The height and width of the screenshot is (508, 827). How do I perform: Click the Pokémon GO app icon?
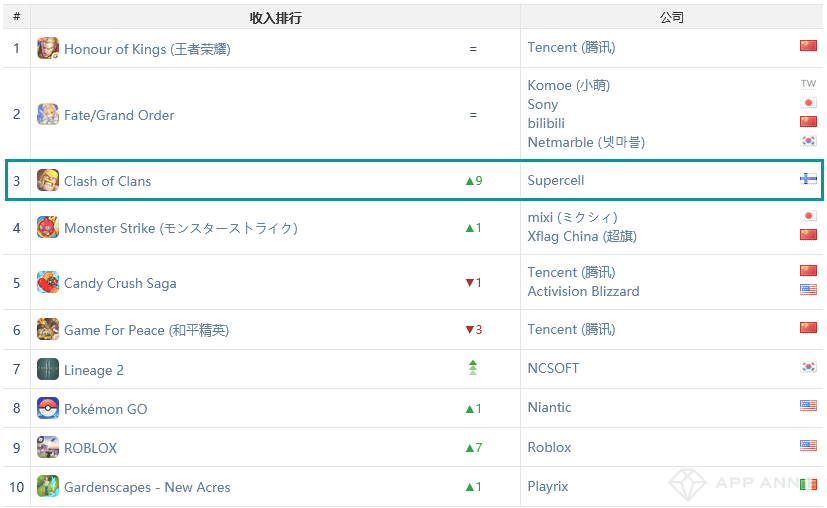click(47, 409)
